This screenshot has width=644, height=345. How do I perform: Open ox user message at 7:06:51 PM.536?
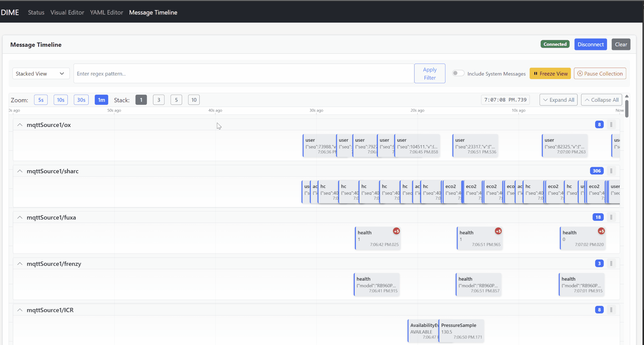click(x=475, y=146)
